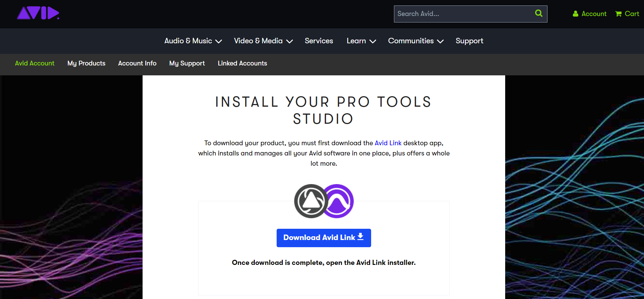Switch to the My Products tab

point(86,63)
